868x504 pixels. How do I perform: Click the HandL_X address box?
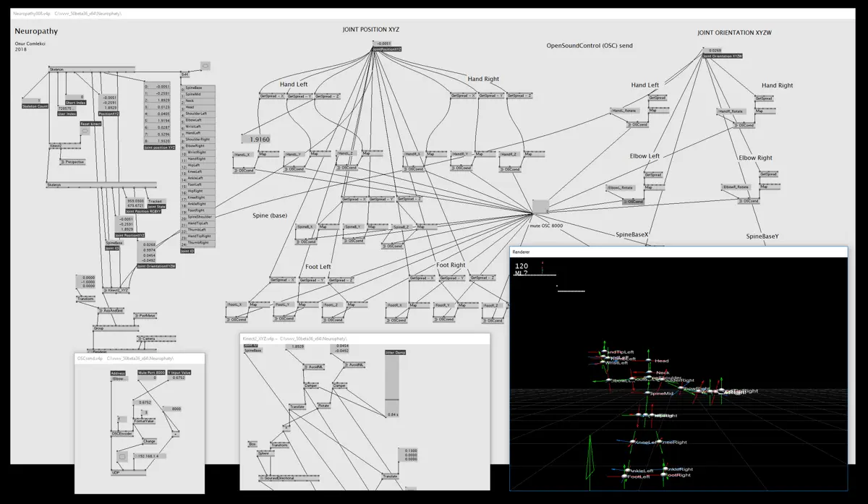pos(243,154)
